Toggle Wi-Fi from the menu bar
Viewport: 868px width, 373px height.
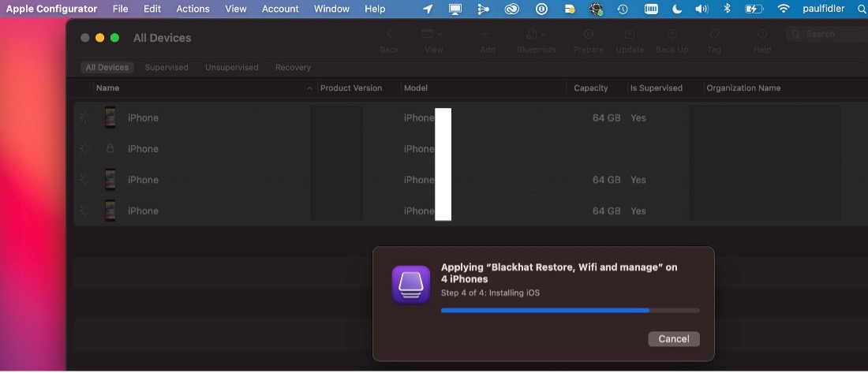click(x=783, y=9)
